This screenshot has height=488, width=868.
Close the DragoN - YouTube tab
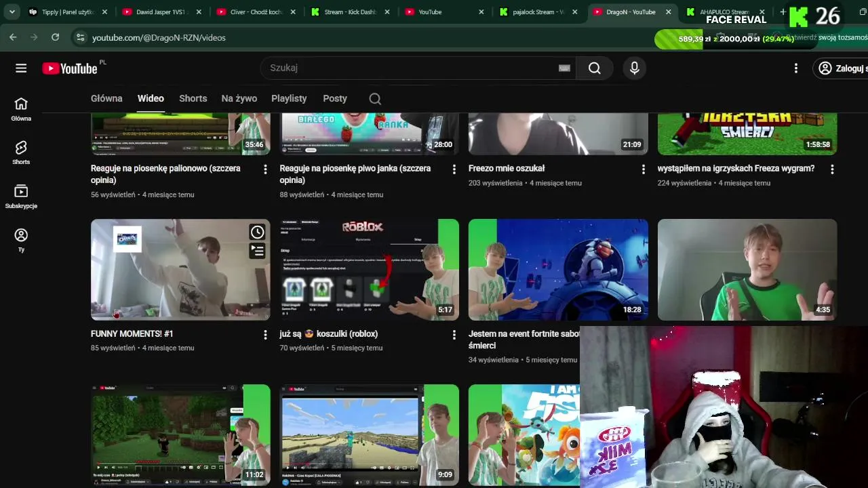(x=668, y=12)
